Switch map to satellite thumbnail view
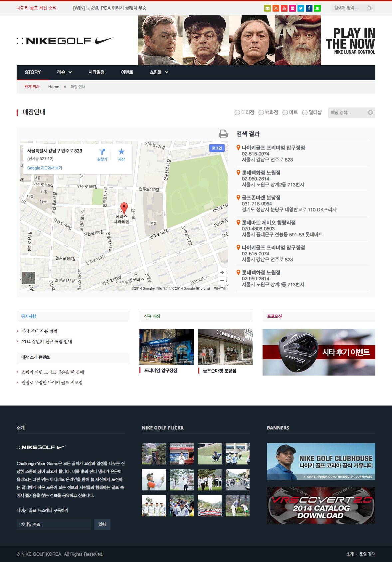Screen dimensions: 392x562 [x=28, y=278]
